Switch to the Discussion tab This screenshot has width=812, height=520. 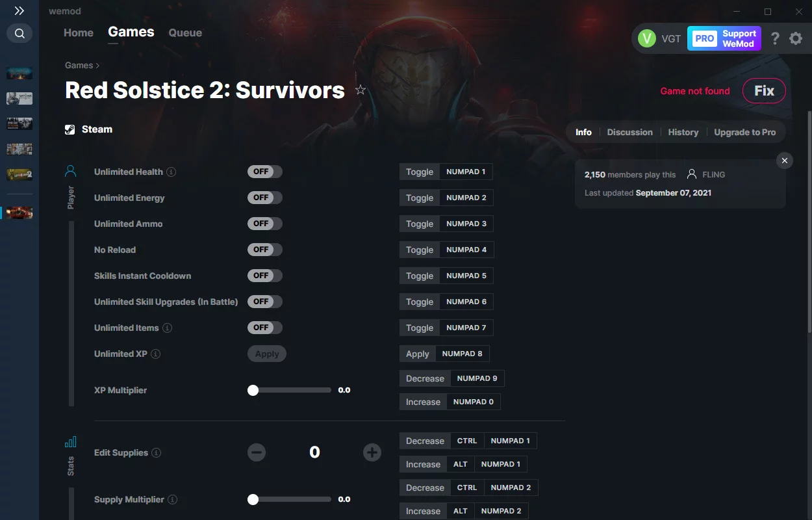coord(629,132)
